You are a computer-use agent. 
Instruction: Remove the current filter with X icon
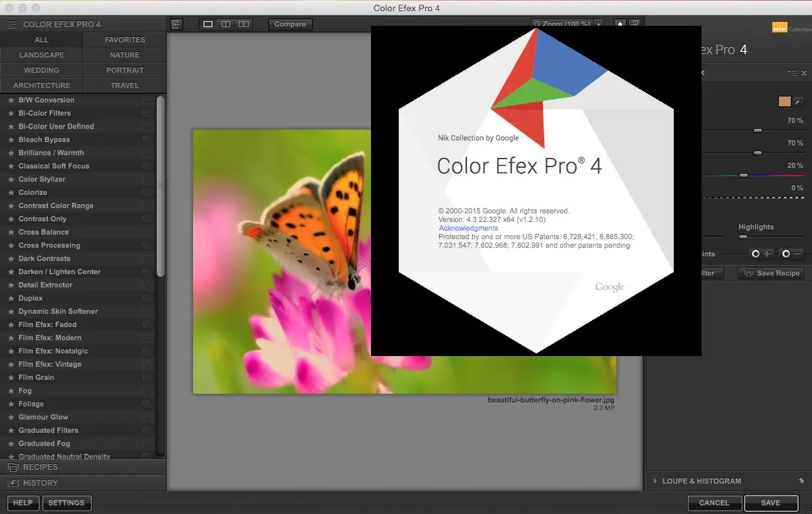(804, 73)
